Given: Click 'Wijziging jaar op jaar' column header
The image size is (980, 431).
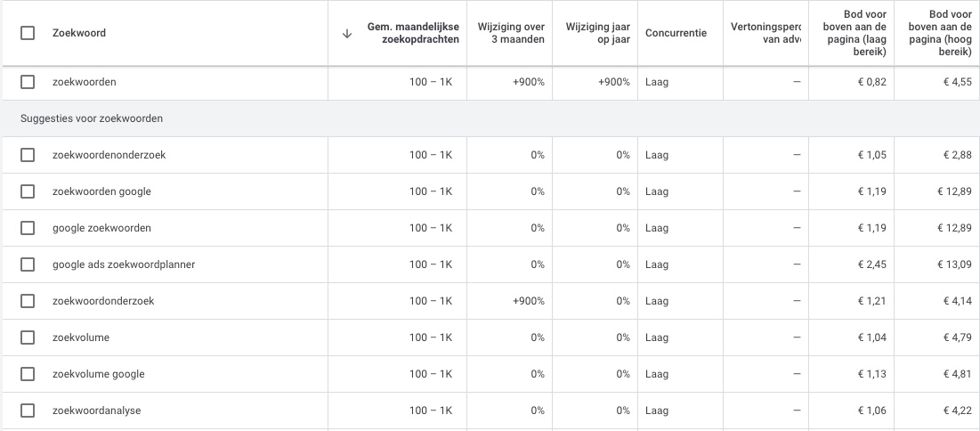Looking at the screenshot, I should (x=597, y=33).
